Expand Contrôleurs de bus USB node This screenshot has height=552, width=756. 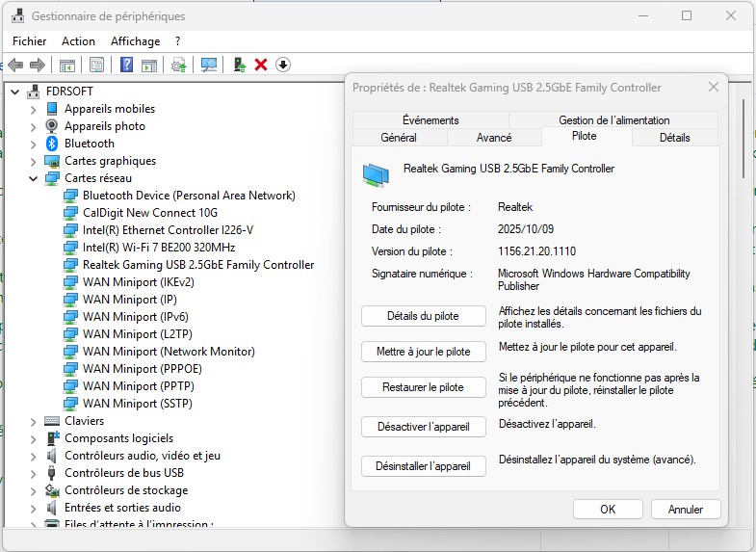click(33, 473)
